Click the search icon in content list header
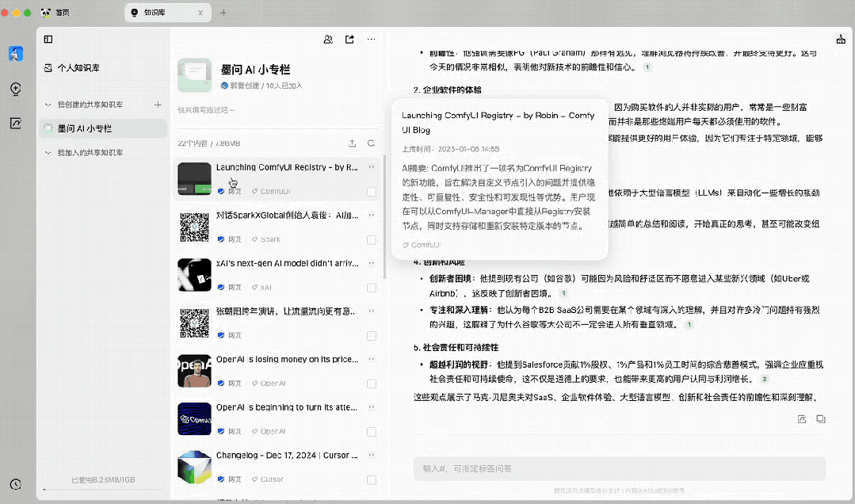 pos(372,143)
